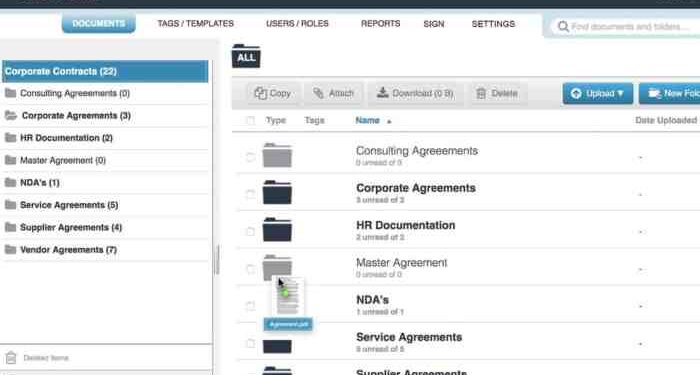Screen dimensions: 700x375
Task: Click Consulting Agreements folder icon in sidebar
Action: pos(10,93)
